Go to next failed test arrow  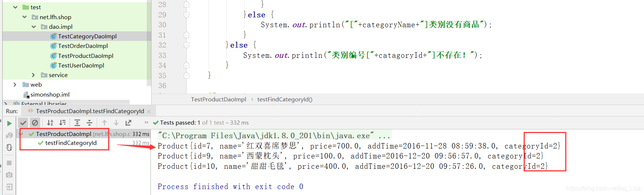pyautogui.click(x=116, y=123)
